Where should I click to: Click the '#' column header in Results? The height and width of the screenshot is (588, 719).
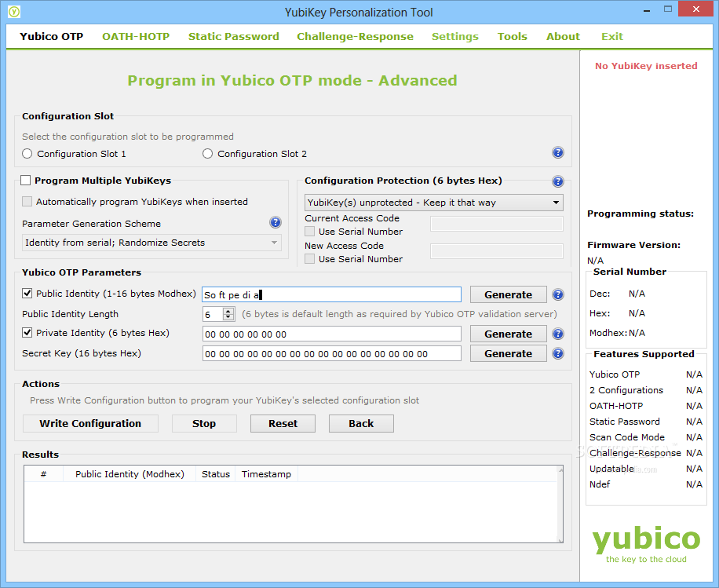click(x=43, y=474)
